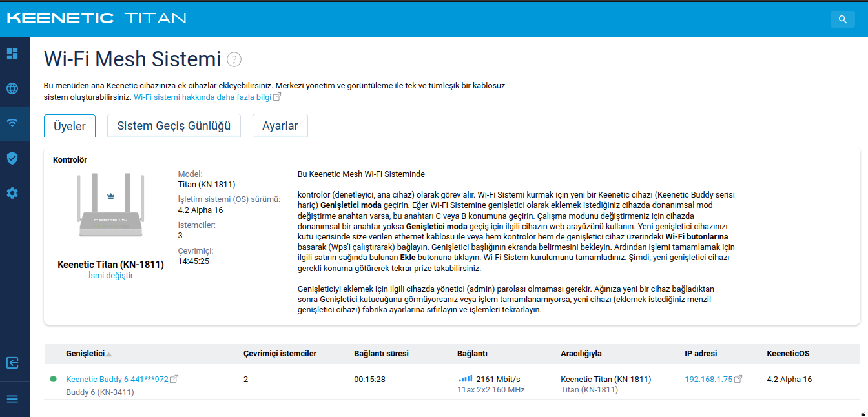
Task: Expand the hamburger menu in sidebar
Action: click(x=12, y=399)
